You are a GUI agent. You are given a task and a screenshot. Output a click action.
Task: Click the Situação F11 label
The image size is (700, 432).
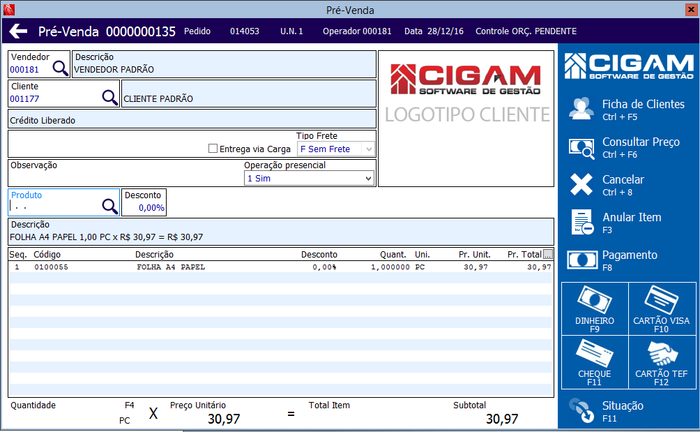pyautogui.click(x=623, y=411)
